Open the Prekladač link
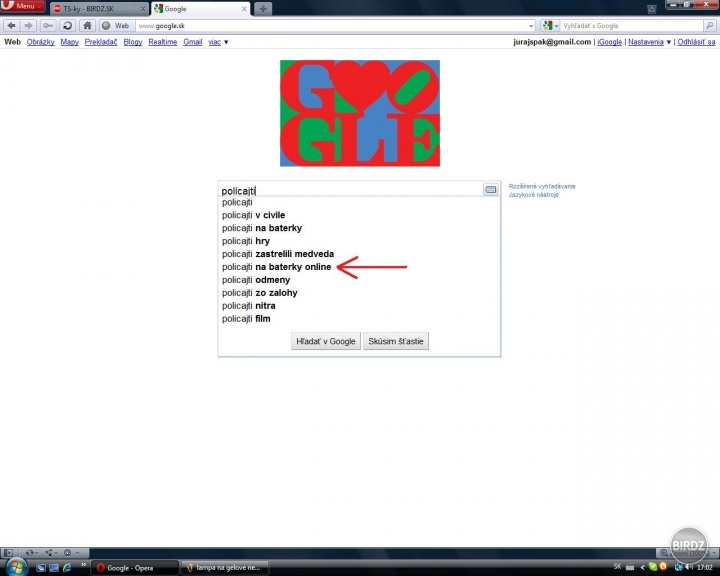Screen dimensions: 720x576 (101, 42)
